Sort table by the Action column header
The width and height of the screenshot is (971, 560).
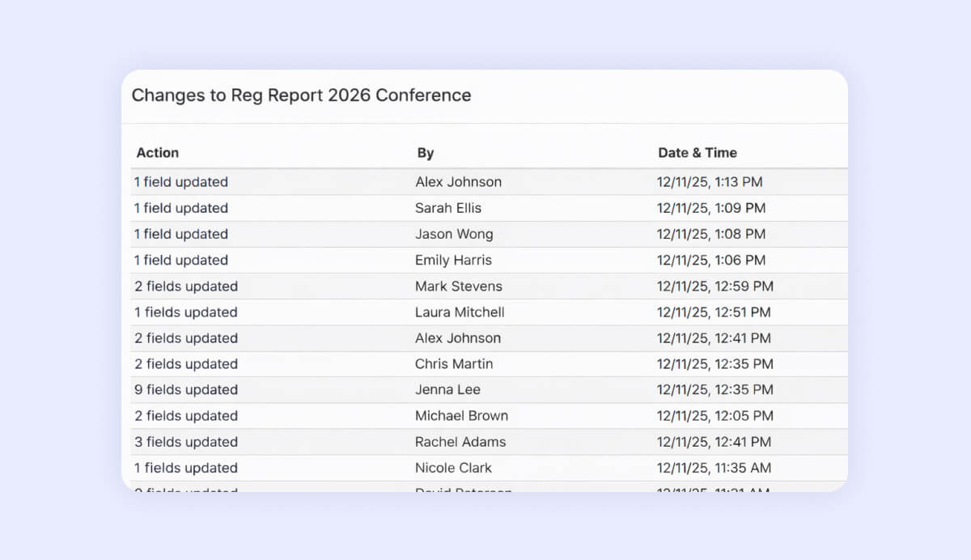click(157, 153)
